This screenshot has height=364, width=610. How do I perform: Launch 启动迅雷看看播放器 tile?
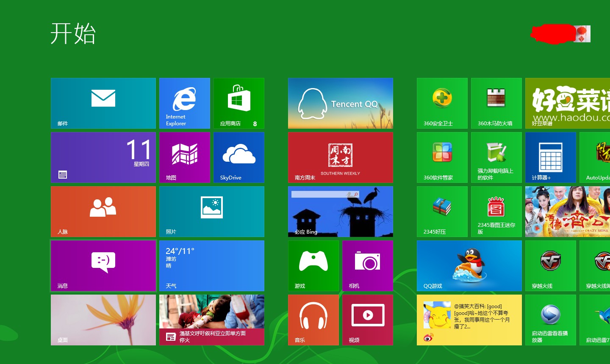[x=551, y=320]
